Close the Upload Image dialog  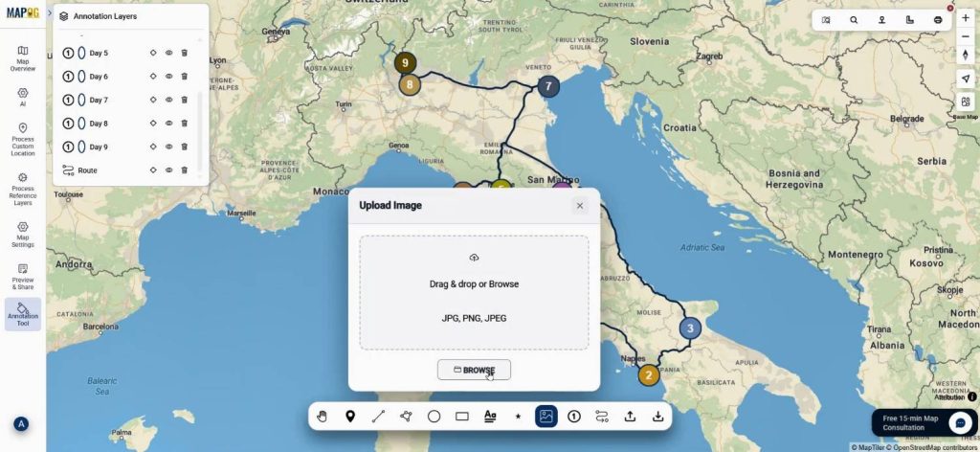(x=579, y=206)
